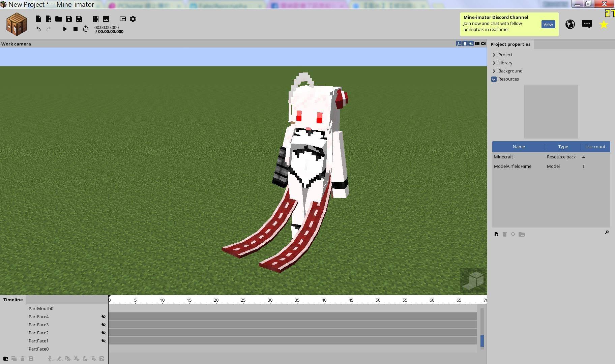This screenshot has height=364, width=615.
Task: Select the PartMouth0 timeline row
Action: pos(41,308)
